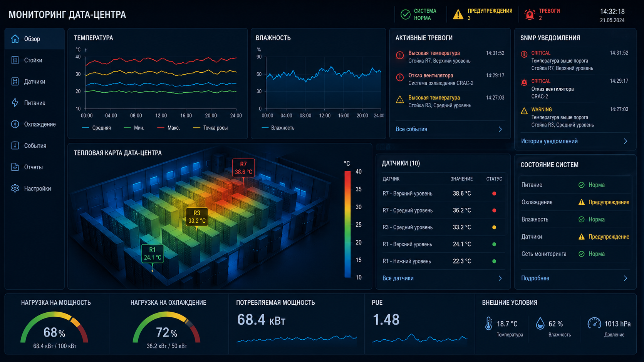Click the Предупреждения warning triangle in header
Screen dimensions: 644x362
458,15
